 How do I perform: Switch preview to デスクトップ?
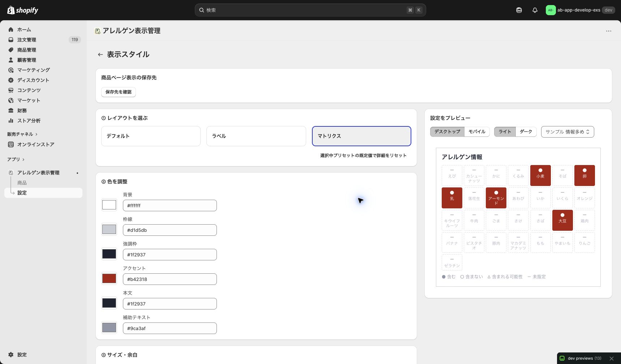pos(447,132)
